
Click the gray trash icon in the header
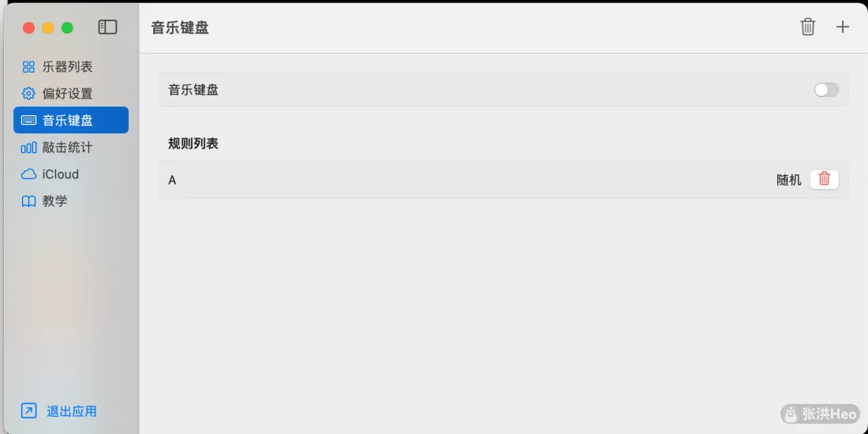[x=808, y=27]
